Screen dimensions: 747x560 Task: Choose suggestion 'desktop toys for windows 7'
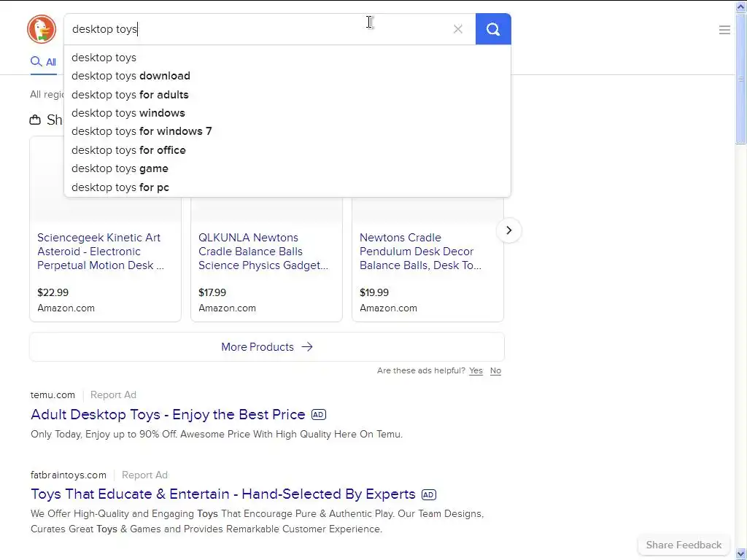[x=287, y=131]
